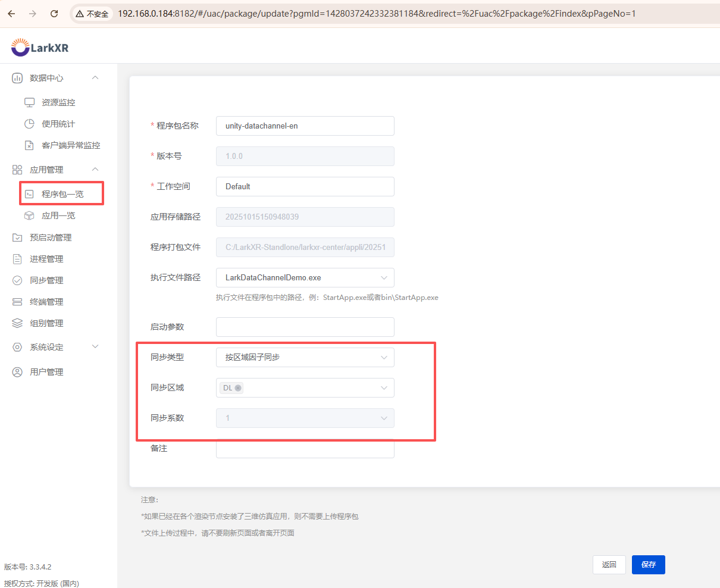Viewport: 720px width, 588px height.
Task: Remove the DL tag from sync region
Action: (238, 388)
